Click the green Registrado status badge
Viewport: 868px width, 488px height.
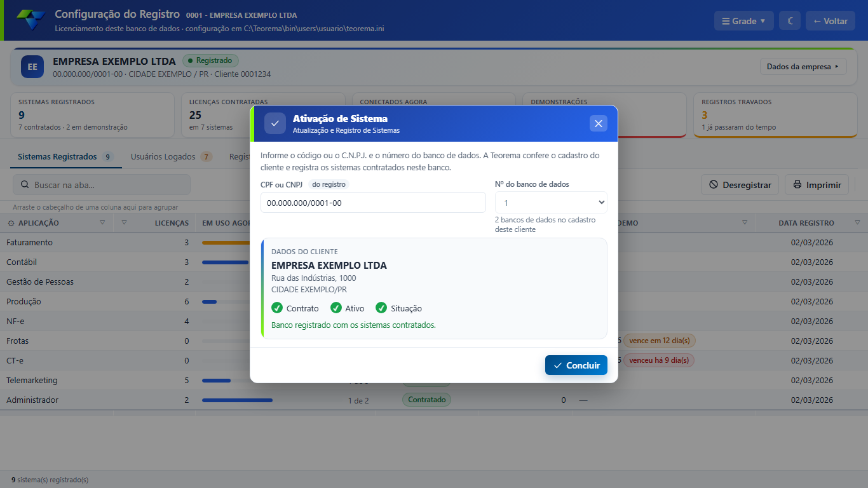pyautogui.click(x=210, y=60)
